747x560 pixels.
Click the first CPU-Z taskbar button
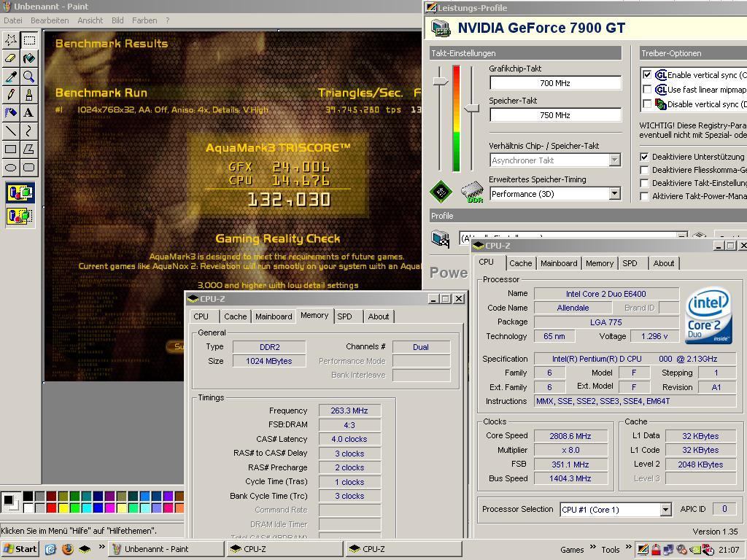click(x=284, y=549)
